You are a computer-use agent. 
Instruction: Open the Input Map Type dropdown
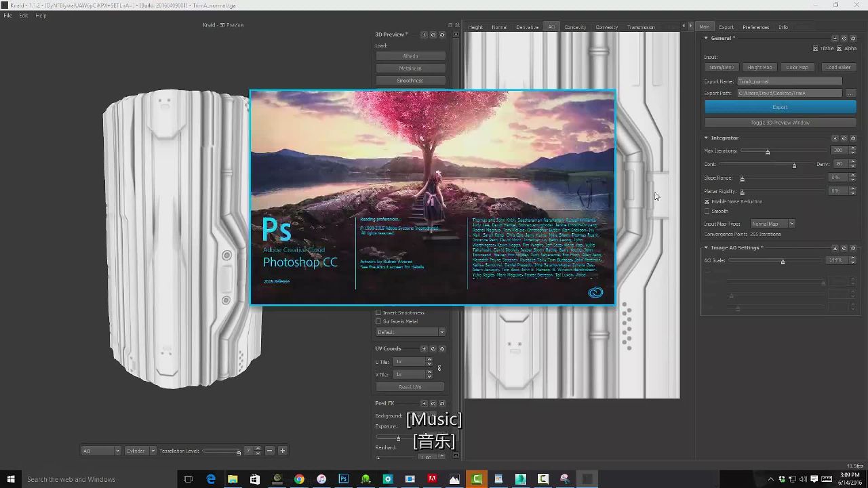pyautogui.click(x=772, y=224)
